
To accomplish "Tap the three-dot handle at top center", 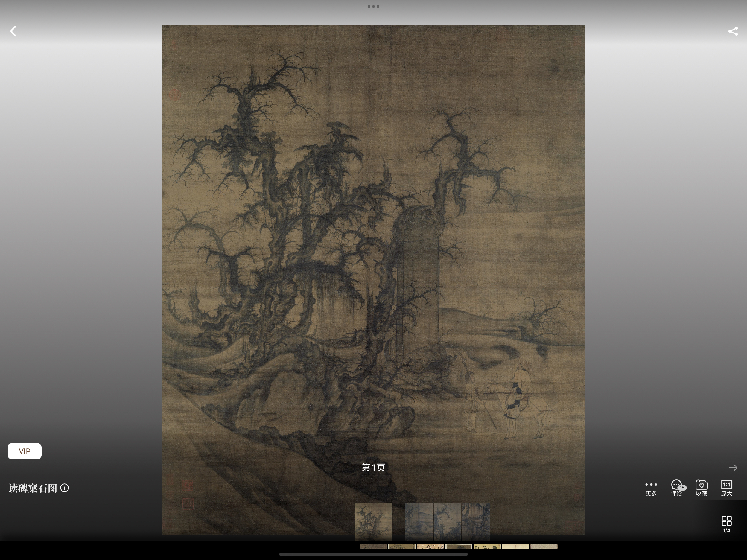I will 373,6.
